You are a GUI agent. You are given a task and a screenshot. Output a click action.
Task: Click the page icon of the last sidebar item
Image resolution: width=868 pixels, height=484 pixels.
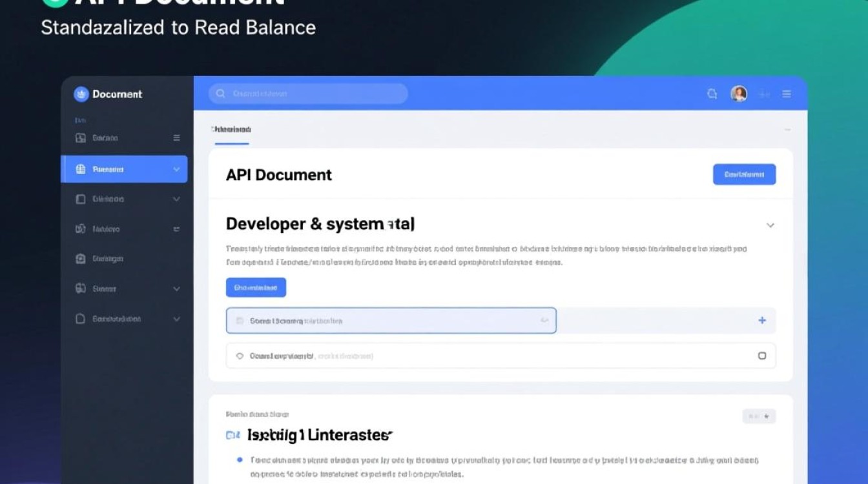pyautogui.click(x=81, y=319)
